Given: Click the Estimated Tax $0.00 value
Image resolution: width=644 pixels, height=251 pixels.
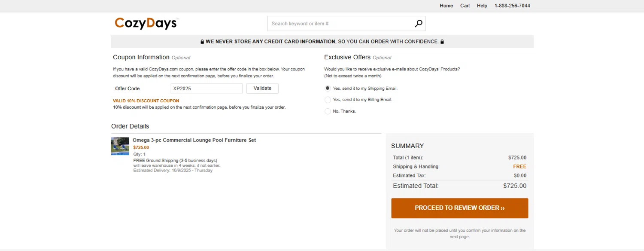Looking at the screenshot, I should tap(520, 175).
